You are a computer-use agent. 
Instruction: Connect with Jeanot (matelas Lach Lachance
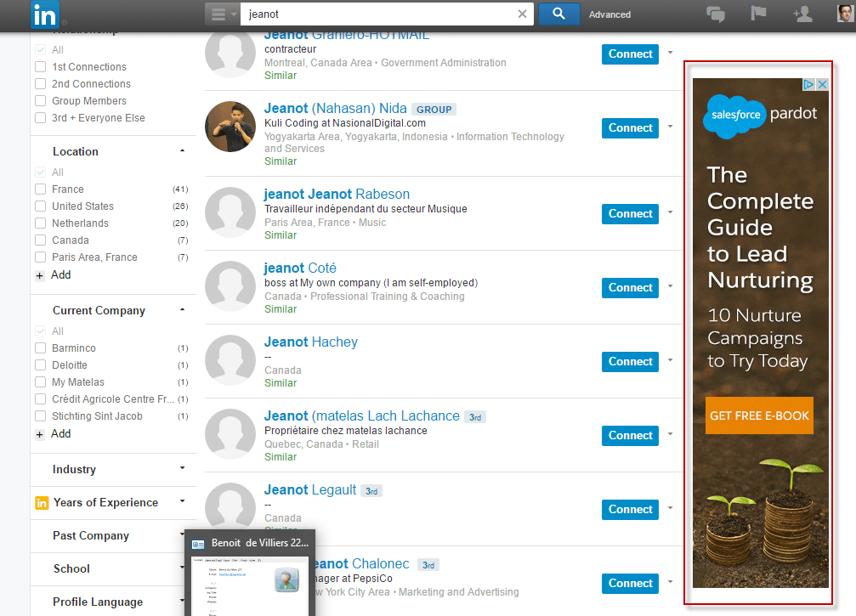[630, 435]
